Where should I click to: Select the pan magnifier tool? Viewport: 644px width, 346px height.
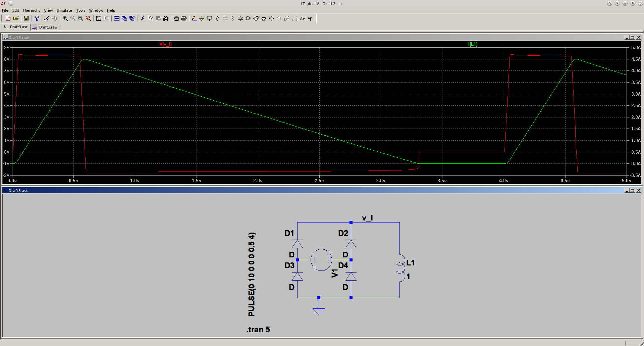coord(73,18)
